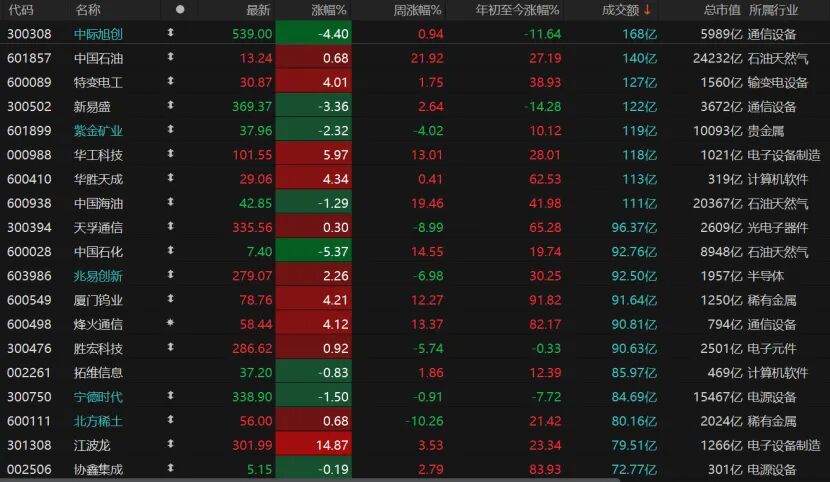Click the red sort arrow beside 成交额
Image resolution: width=830 pixels, height=482 pixels.
(647, 10)
